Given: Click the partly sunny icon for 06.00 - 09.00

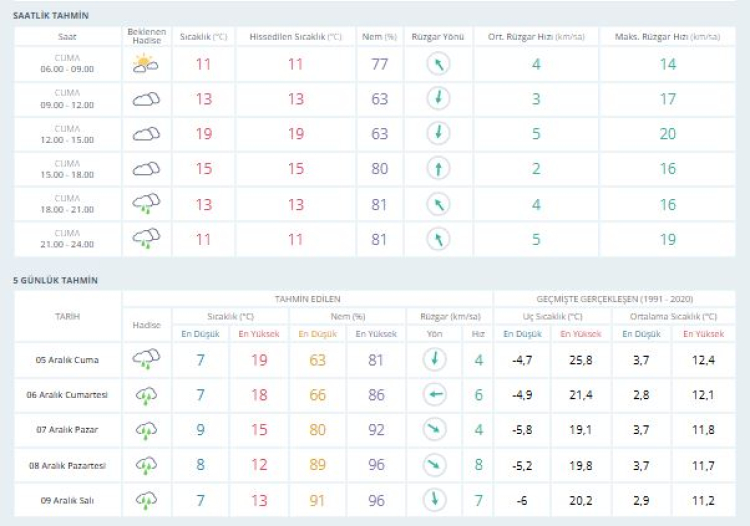Looking at the screenshot, I should tap(146, 65).
